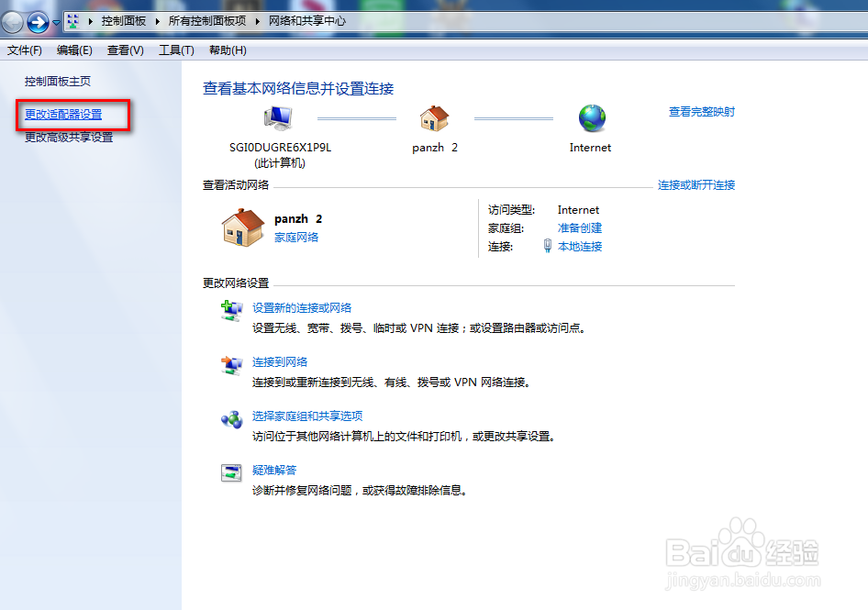Click the bold panzh 2 network name
Image resolution: width=868 pixels, height=610 pixels.
[298, 218]
